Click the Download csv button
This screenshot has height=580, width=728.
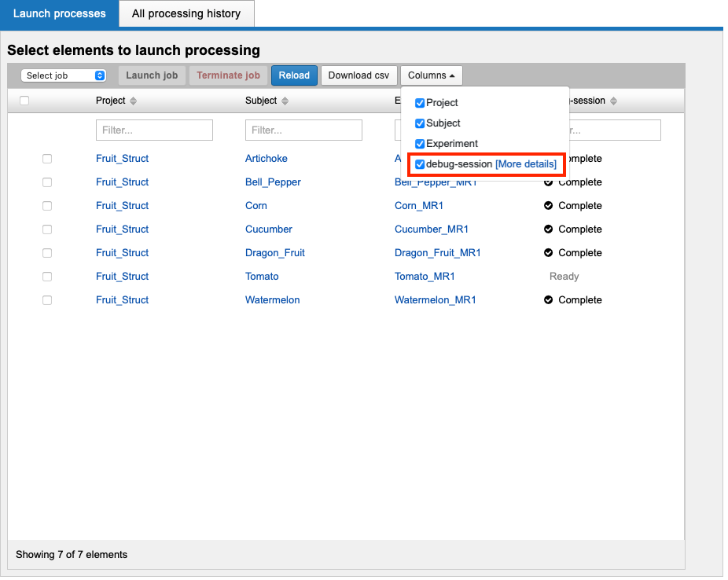pos(358,75)
